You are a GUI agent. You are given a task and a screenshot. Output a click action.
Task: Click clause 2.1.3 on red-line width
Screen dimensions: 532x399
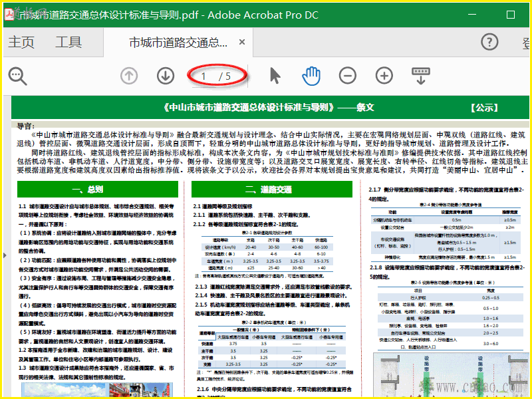coord(274,287)
